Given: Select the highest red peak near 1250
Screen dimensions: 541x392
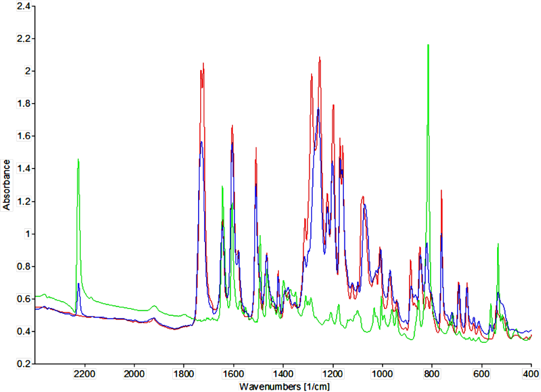Looking at the screenshot, I should (320, 58).
